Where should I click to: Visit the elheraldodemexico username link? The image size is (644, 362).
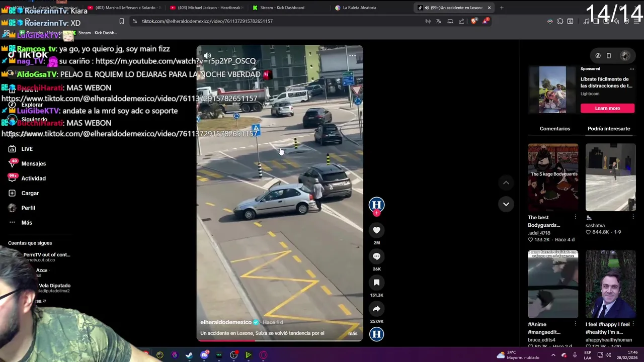click(226, 322)
